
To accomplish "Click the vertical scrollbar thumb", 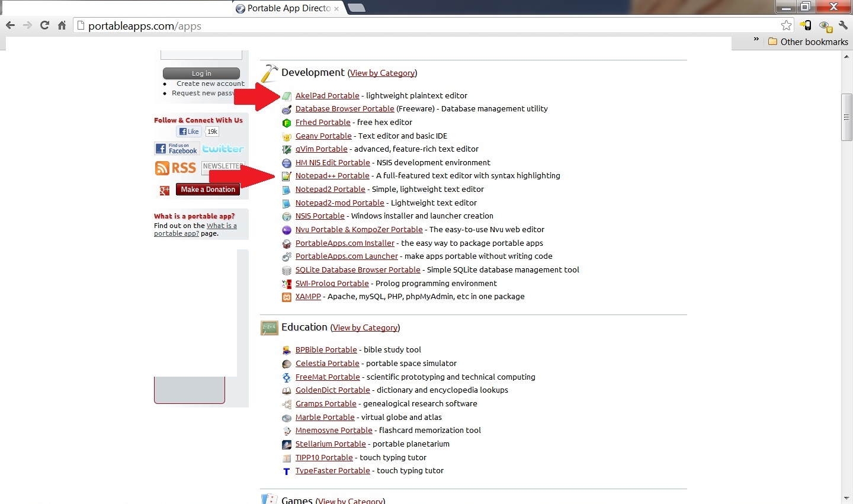I will [847, 117].
